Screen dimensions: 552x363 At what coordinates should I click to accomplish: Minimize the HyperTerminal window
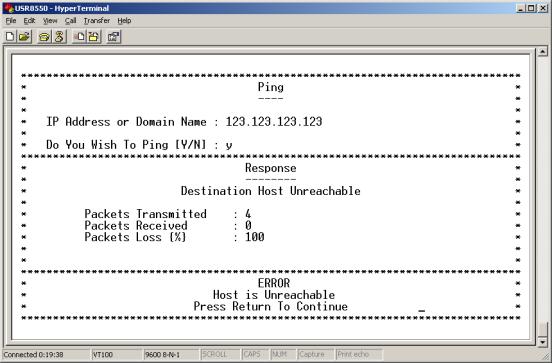521,8
